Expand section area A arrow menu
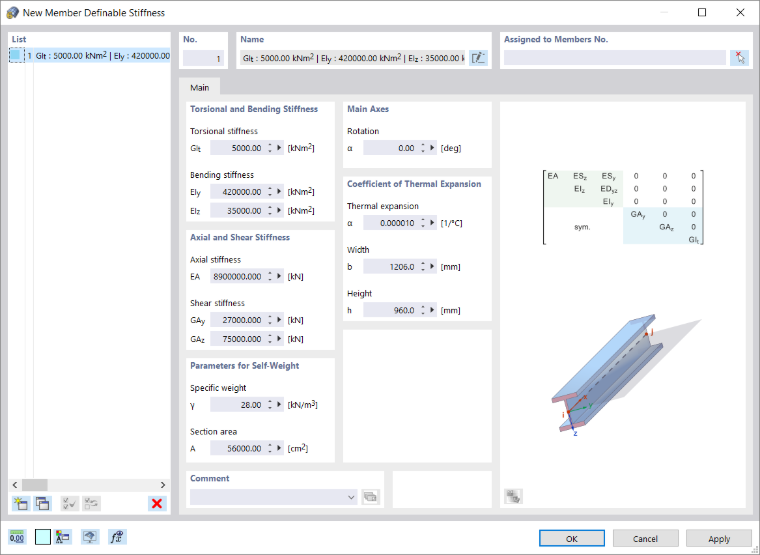 pos(279,448)
